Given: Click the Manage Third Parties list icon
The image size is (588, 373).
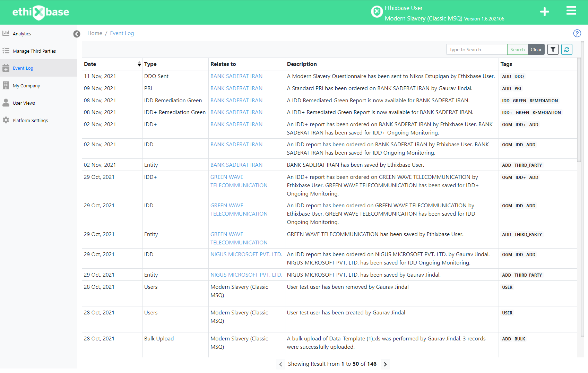Looking at the screenshot, I should [x=6, y=51].
